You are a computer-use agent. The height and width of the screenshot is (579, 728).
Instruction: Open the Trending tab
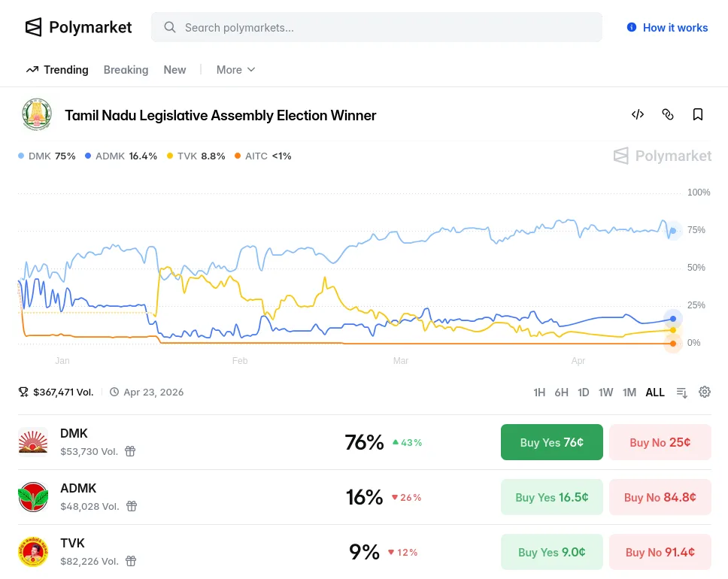point(57,70)
